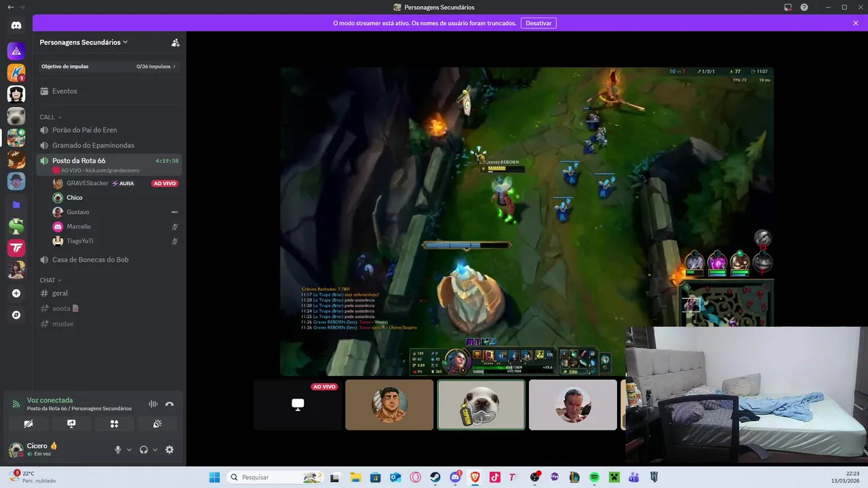The height and width of the screenshot is (488, 868).
Task: Open the anota text channel
Action: [x=109, y=308]
